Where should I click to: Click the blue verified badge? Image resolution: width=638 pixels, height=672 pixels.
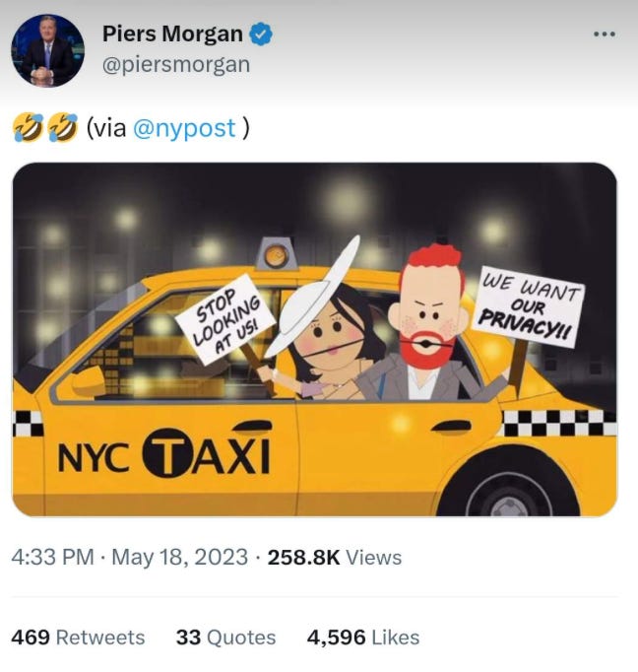[261, 34]
